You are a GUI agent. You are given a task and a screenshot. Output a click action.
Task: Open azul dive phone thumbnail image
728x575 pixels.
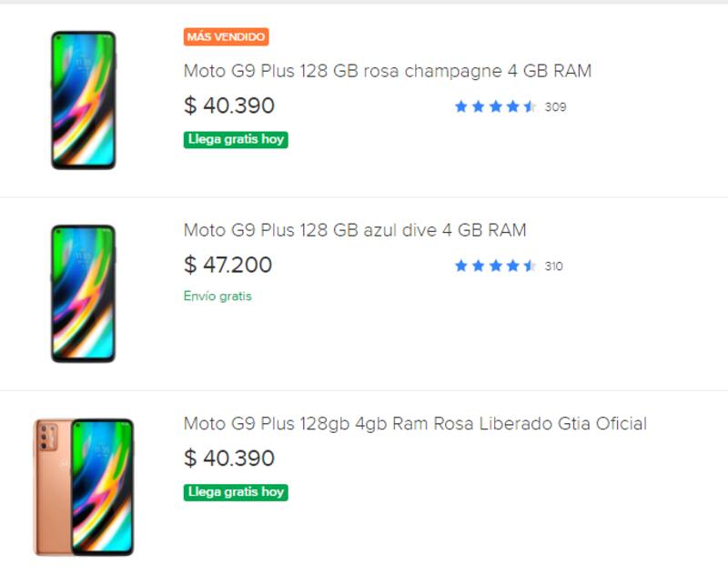tap(84, 294)
